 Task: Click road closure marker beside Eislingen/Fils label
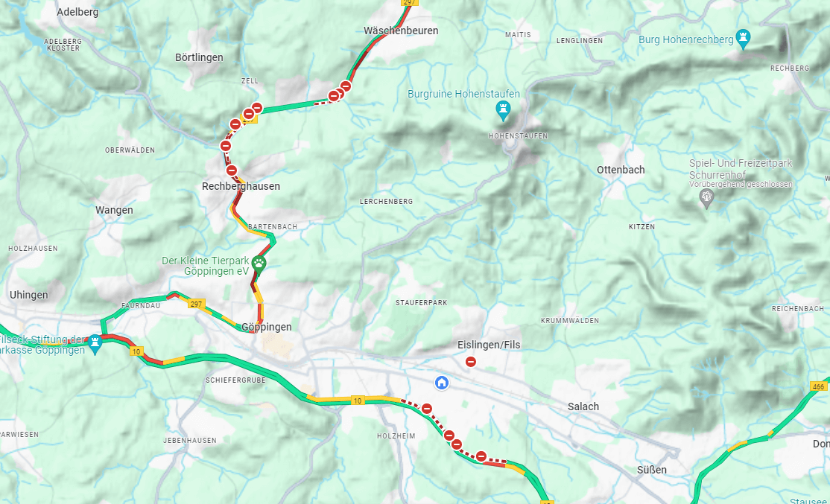471,362
